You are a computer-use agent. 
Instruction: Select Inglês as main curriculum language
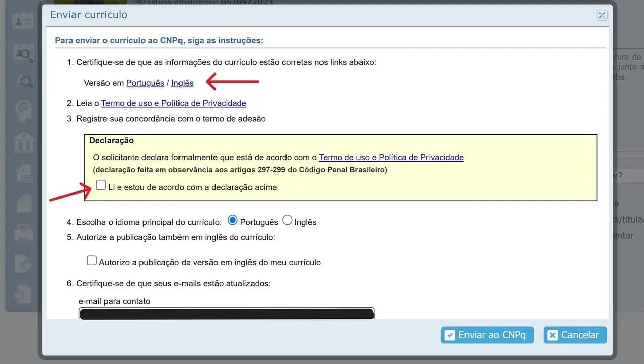tap(287, 220)
